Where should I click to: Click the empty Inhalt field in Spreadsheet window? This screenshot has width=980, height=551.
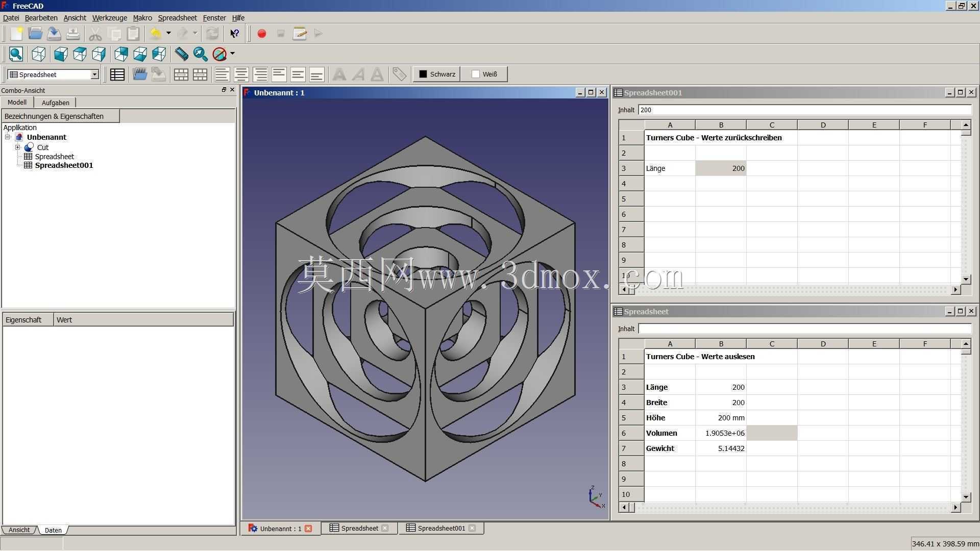coord(804,329)
